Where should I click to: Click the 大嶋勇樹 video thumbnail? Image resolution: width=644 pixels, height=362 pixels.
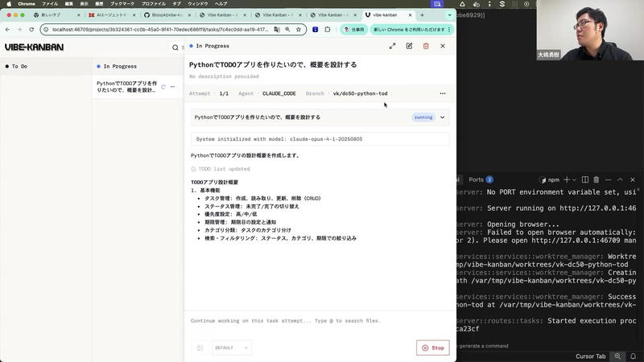[x=590, y=30]
